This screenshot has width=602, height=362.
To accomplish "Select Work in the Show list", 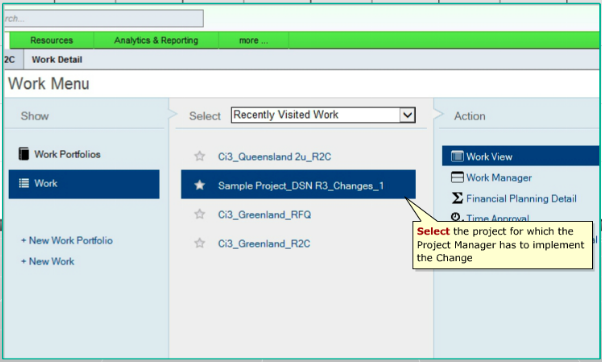I will (84, 184).
